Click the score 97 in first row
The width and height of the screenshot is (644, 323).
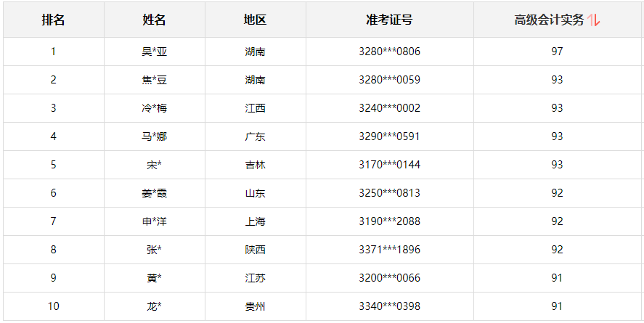click(x=557, y=52)
